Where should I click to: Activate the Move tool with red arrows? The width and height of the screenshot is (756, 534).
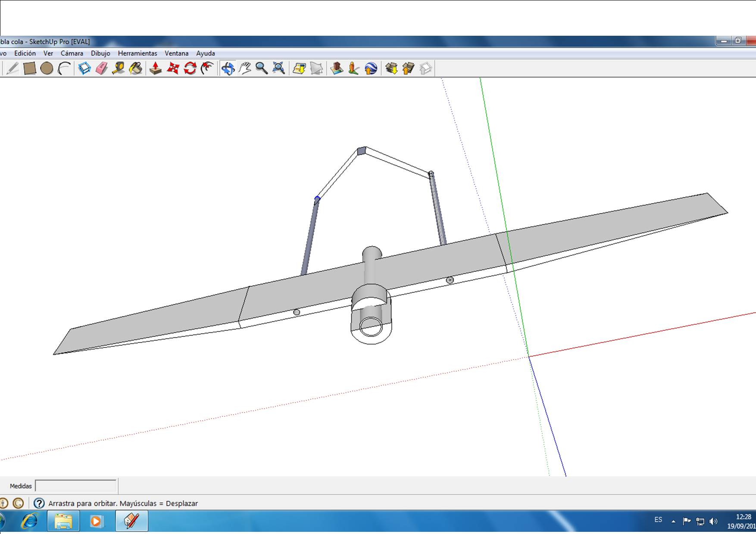173,68
